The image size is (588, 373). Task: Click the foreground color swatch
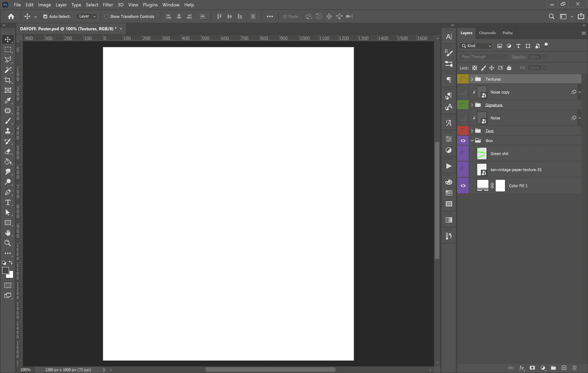click(5, 270)
